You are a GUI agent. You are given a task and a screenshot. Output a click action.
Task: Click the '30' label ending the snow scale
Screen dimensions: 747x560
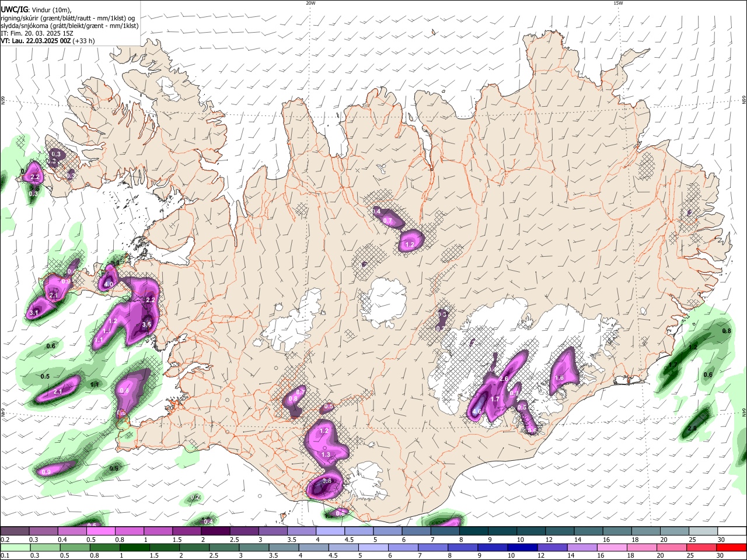point(721,540)
